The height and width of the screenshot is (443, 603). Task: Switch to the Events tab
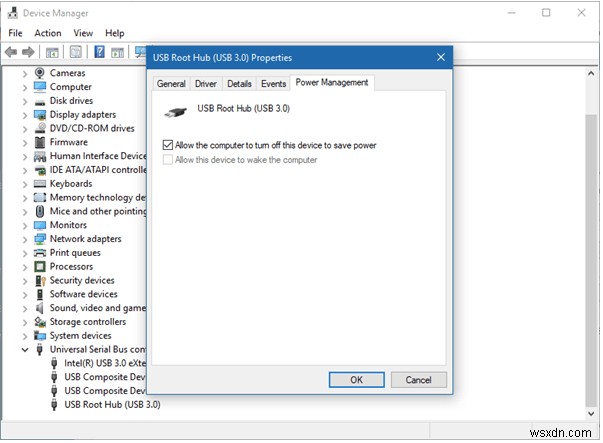point(273,83)
